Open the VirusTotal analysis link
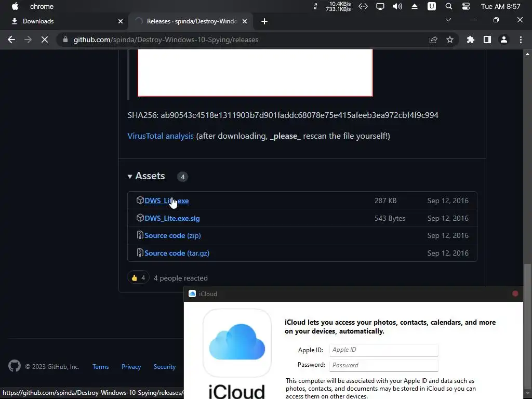 coord(161,136)
